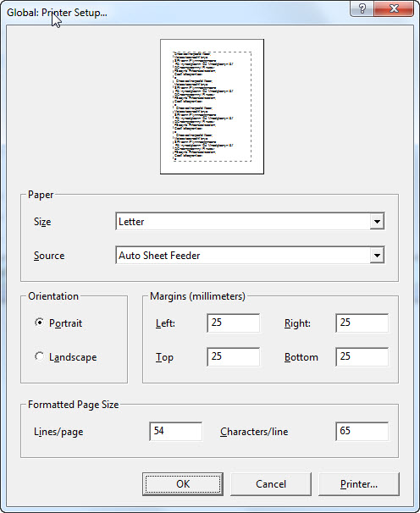420x513 pixels.
Task: Click the Bottom margin input field
Action: coord(362,356)
